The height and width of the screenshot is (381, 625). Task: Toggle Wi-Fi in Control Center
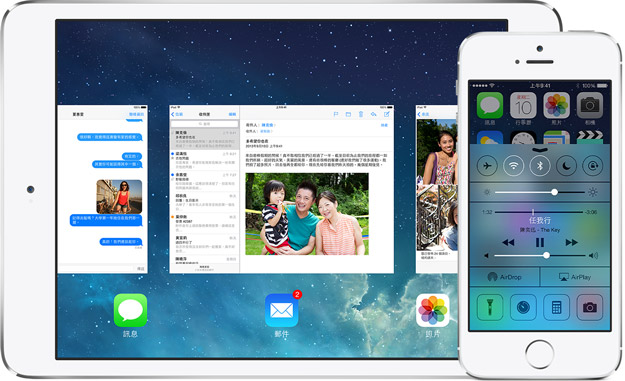coord(513,165)
